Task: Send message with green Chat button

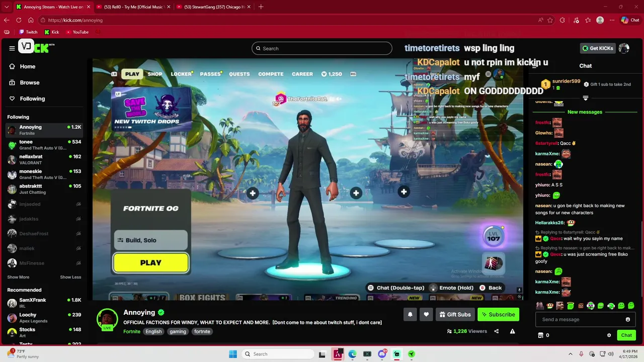Action: tap(626, 335)
